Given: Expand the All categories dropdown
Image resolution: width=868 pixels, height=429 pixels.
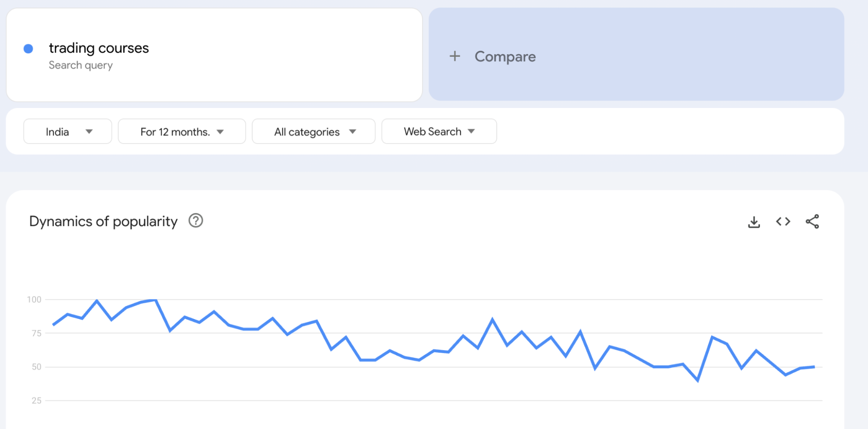Looking at the screenshot, I should coord(314,131).
